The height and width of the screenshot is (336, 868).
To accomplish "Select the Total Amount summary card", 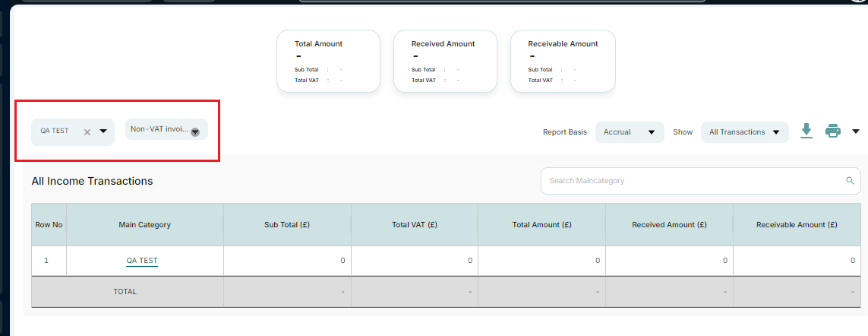I will [x=328, y=61].
